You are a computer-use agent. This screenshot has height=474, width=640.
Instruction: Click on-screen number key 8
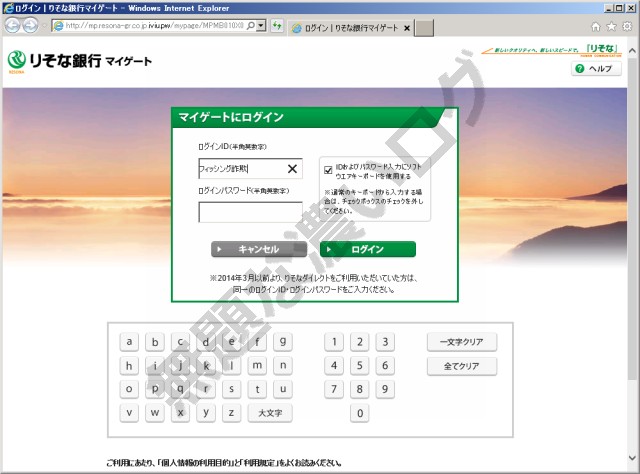tap(360, 389)
